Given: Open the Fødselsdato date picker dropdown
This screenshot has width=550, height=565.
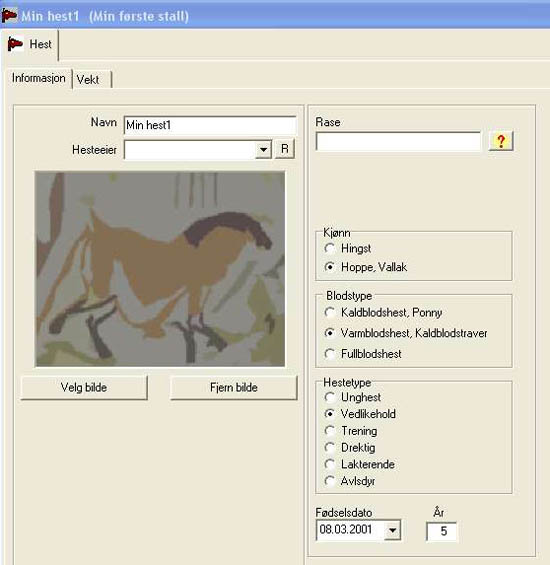Looking at the screenshot, I should [x=392, y=530].
